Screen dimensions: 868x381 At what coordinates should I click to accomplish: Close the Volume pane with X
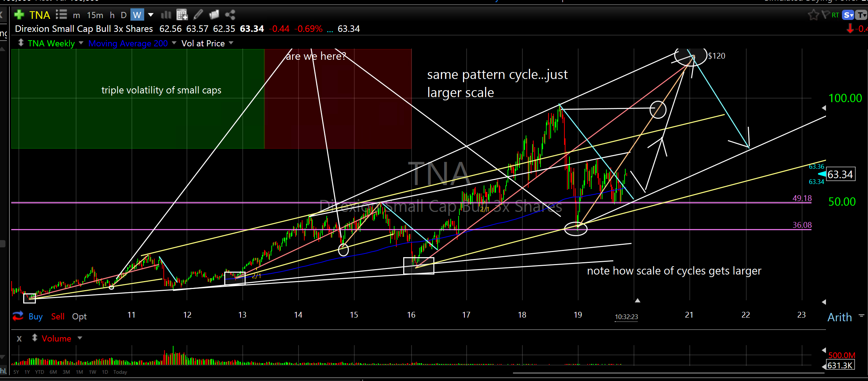(19, 339)
